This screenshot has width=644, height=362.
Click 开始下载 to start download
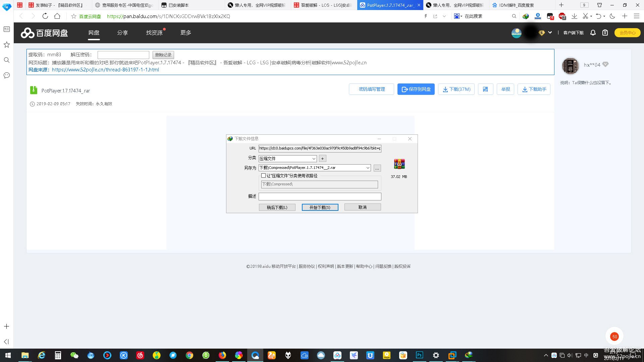click(x=320, y=207)
